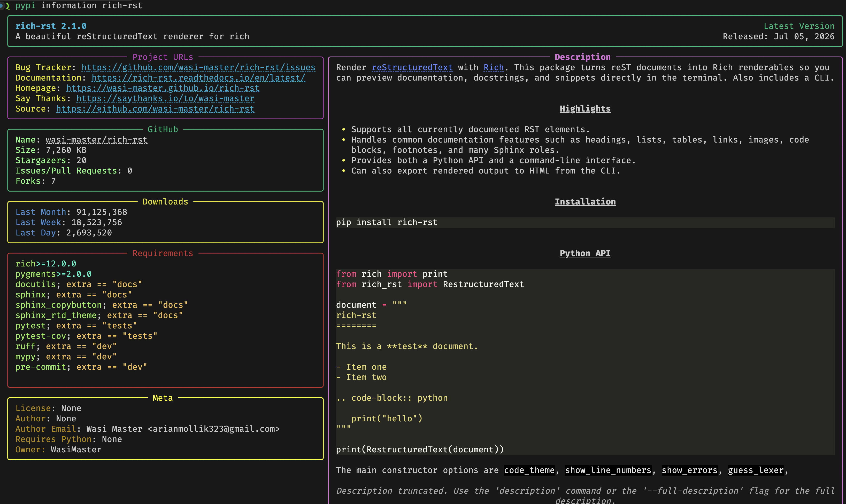Click the 'Last Month: 91,125,368' row
Viewport: 846px width, 504px height.
point(71,212)
